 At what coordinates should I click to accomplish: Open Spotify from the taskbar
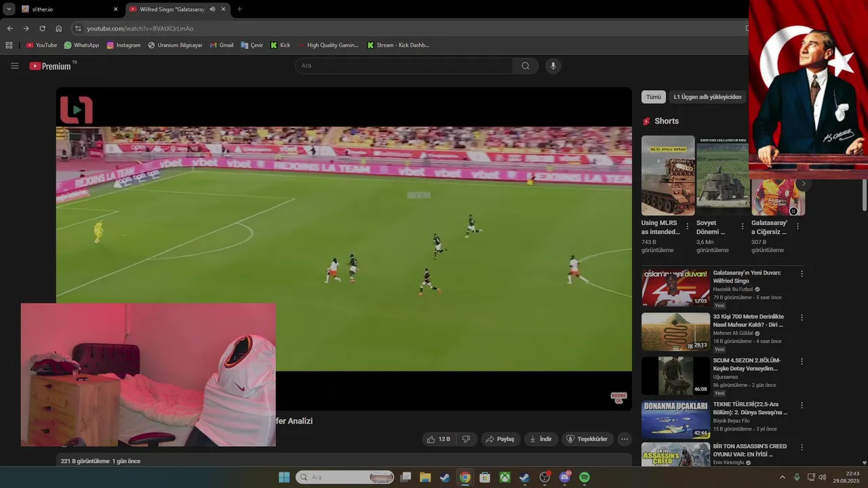585,477
